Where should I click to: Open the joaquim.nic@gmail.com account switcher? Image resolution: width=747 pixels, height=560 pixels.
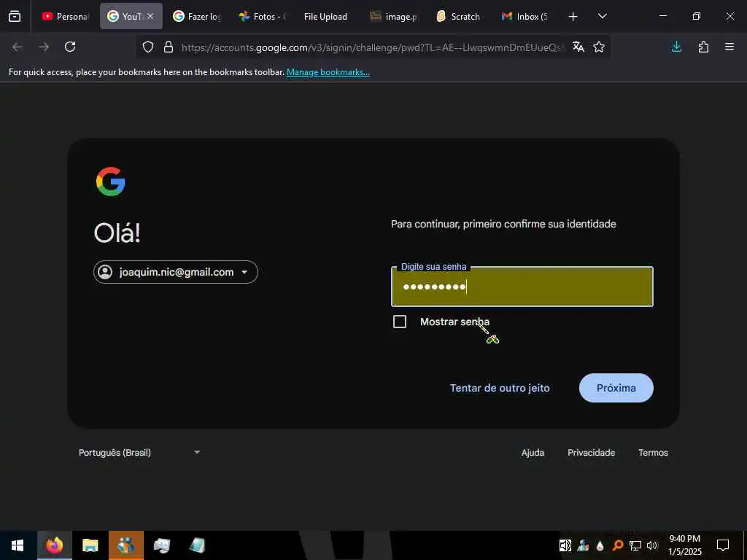point(176,272)
